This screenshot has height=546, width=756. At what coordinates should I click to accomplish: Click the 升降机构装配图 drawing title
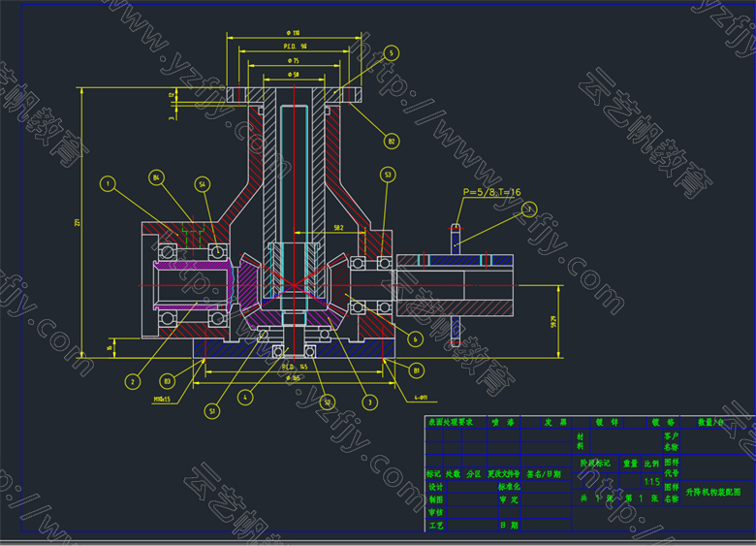[713, 492]
